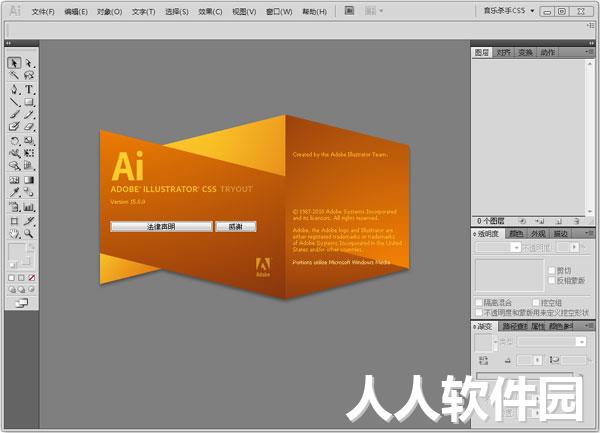Open the gradient angle dropdown
The image size is (600, 433).
(x=537, y=360)
